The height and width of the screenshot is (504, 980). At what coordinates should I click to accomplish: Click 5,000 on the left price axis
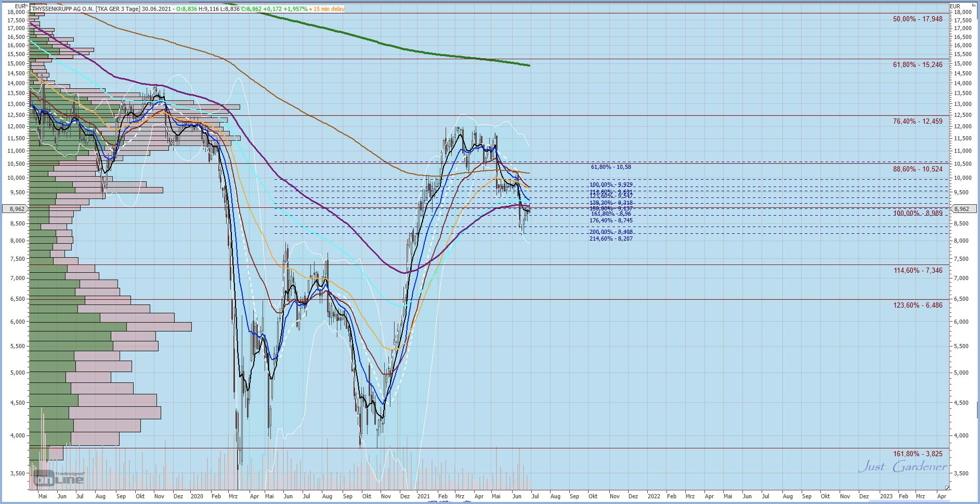18,373
